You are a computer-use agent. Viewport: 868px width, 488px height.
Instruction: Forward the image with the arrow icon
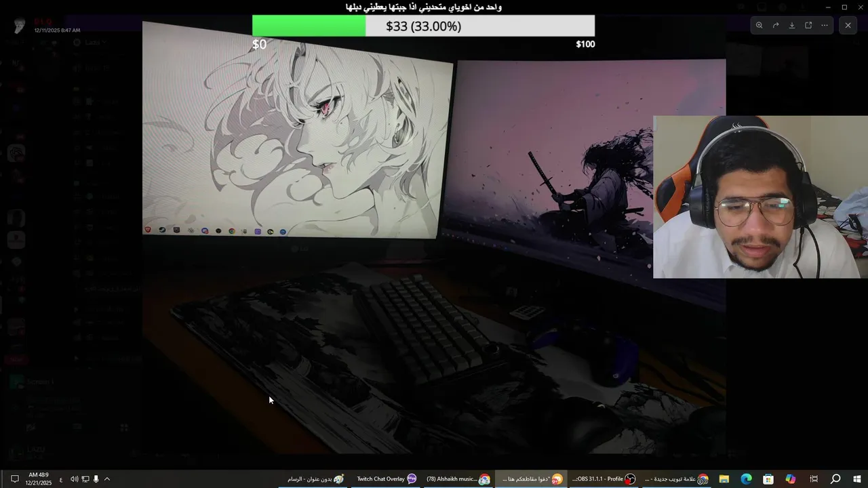click(776, 25)
